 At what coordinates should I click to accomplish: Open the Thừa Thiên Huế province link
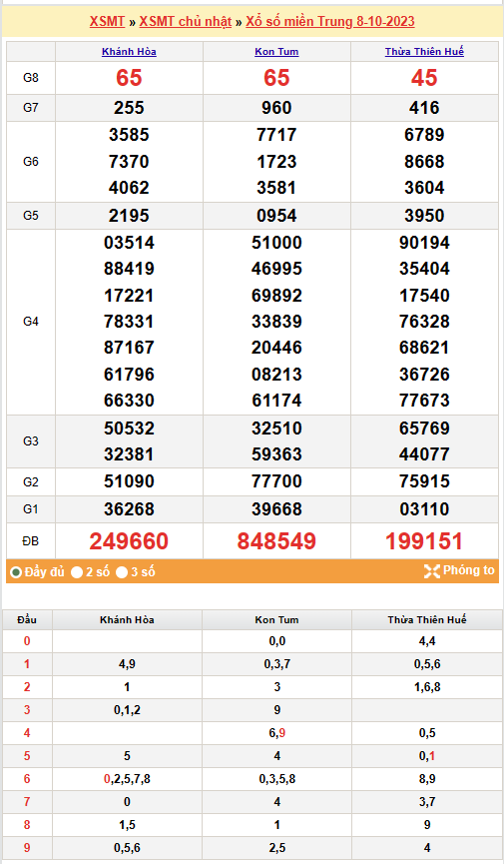(424, 52)
